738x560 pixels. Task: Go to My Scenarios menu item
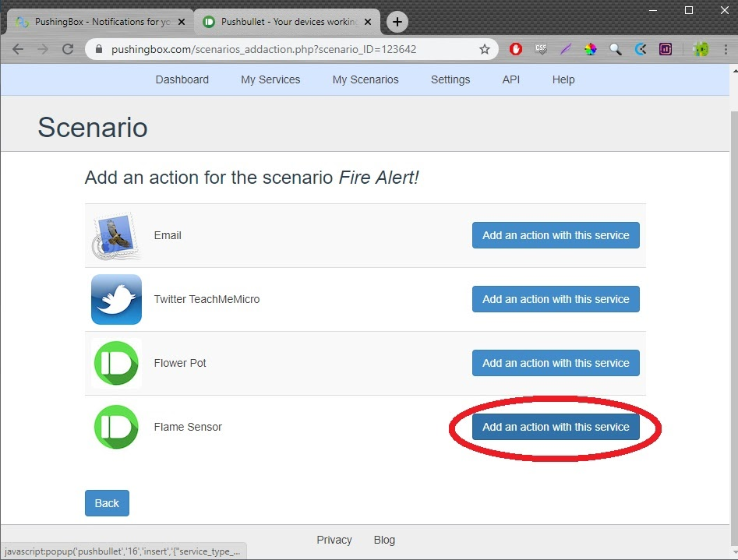(365, 79)
